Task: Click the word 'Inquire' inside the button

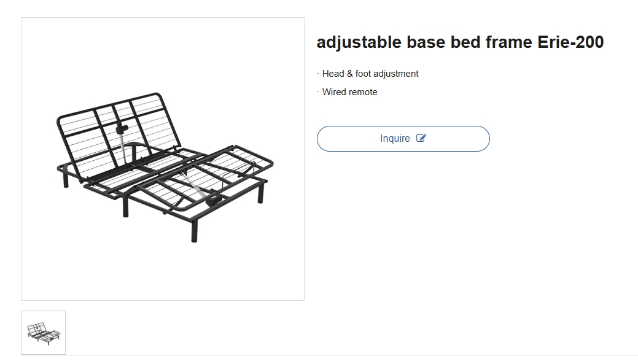Action: click(395, 139)
